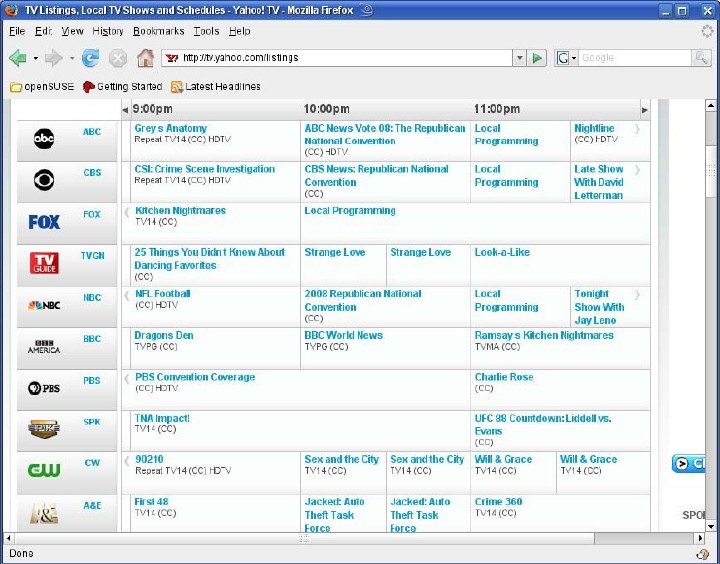Click the browser Reload button
Image resolution: width=720 pixels, height=564 pixels.
point(91,58)
